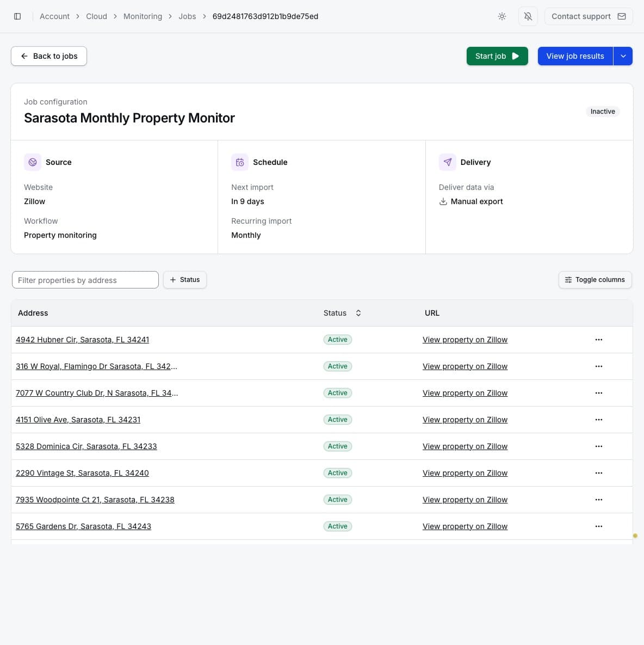The width and height of the screenshot is (644, 645).
Task: Click the Delivery paper-plane icon
Action: point(447,162)
